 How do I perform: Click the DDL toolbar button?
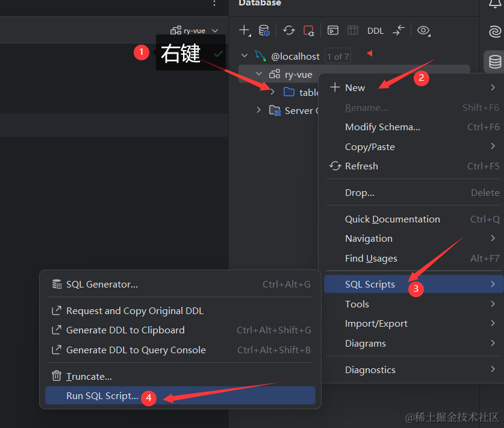click(x=375, y=31)
